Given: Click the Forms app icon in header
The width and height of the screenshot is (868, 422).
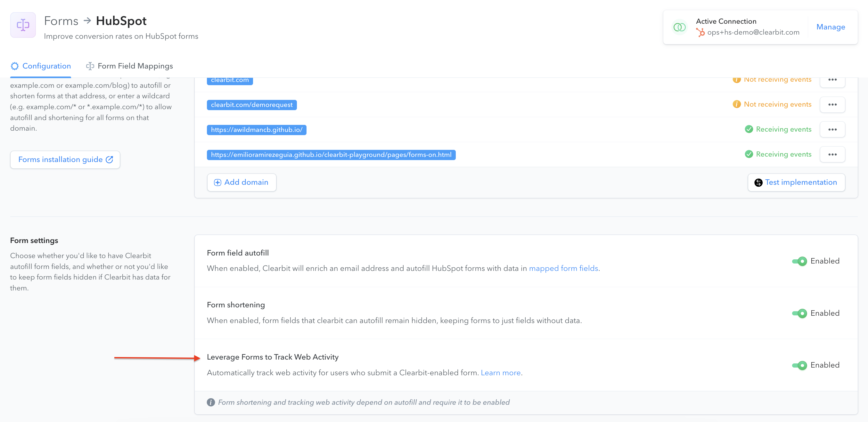Looking at the screenshot, I should [23, 25].
